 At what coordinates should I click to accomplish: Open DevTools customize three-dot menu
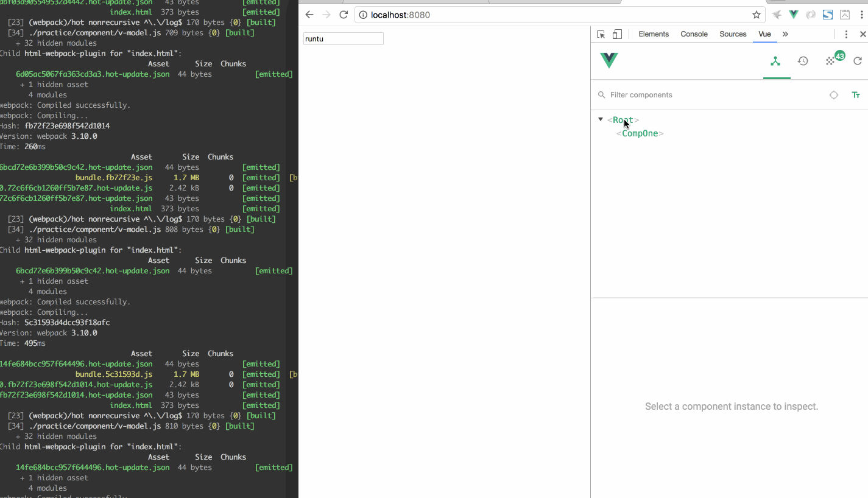pyautogui.click(x=846, y=34)
